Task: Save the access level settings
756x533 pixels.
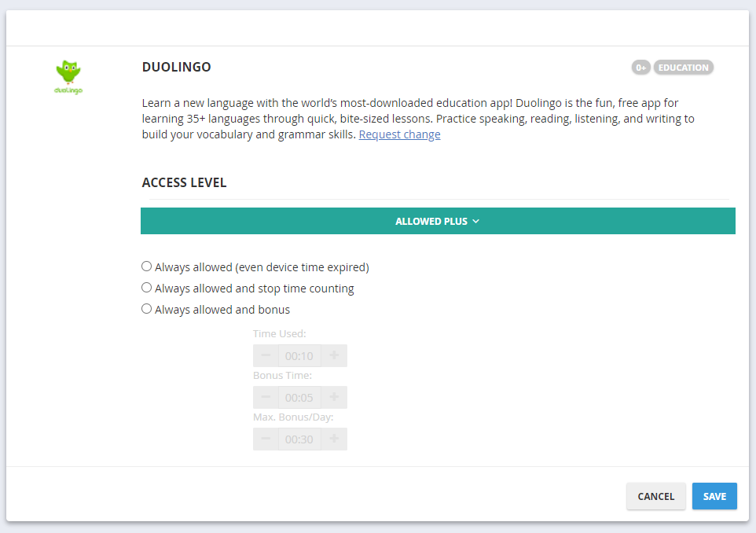Action: coord(714,496)
